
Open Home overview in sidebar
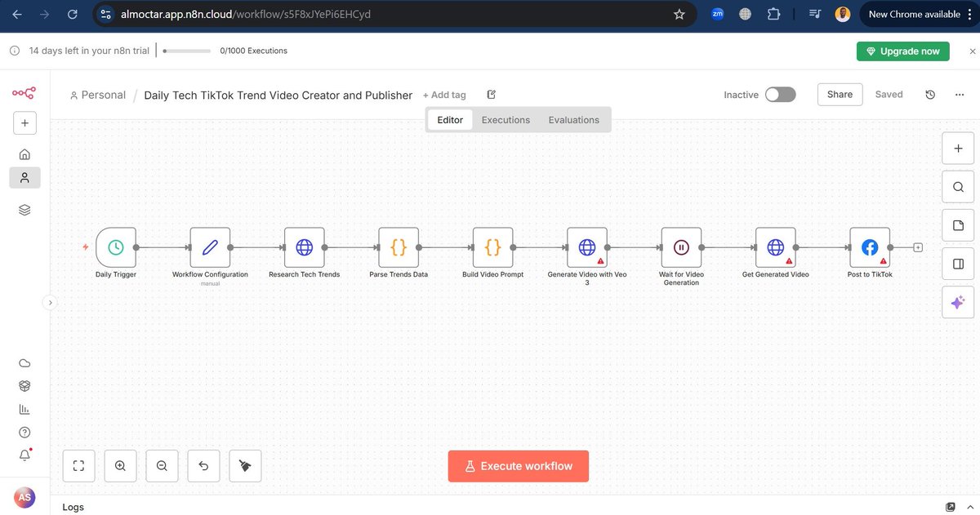tap(24, 154)
